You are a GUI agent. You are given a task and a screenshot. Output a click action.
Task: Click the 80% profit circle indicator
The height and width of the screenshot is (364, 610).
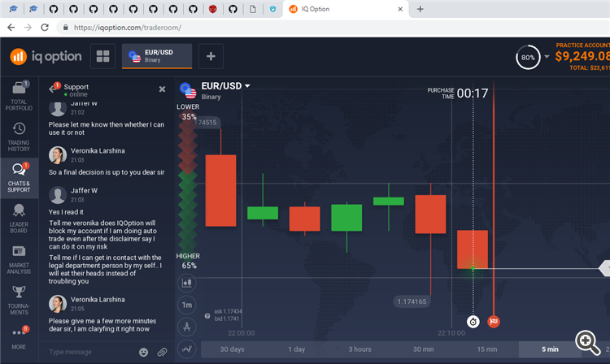tap(528, 58)
